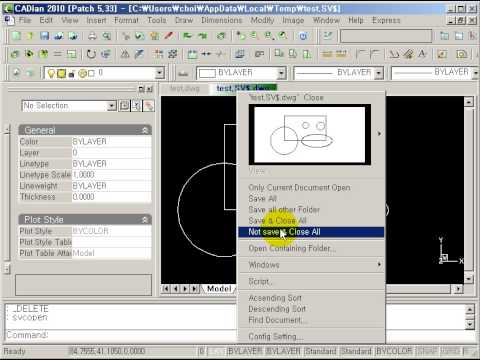
Task: Click the Thickness value 0.0000
Action: point(111,197)
